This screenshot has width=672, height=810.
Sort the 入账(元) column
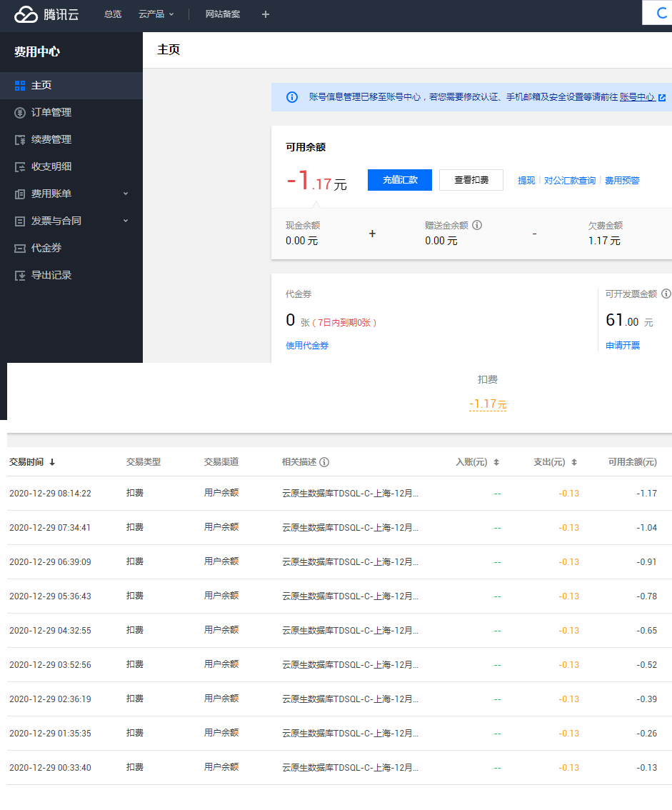tap(496, 462)
